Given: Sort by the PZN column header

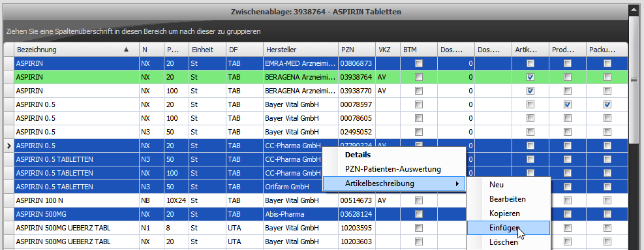Looking at the screenshot, I should click(357, 50).
